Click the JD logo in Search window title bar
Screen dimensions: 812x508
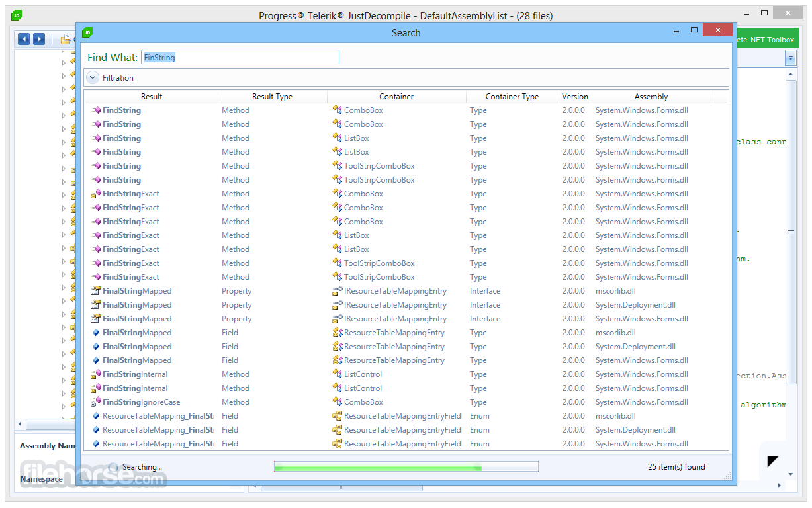[x=87, y=32]
